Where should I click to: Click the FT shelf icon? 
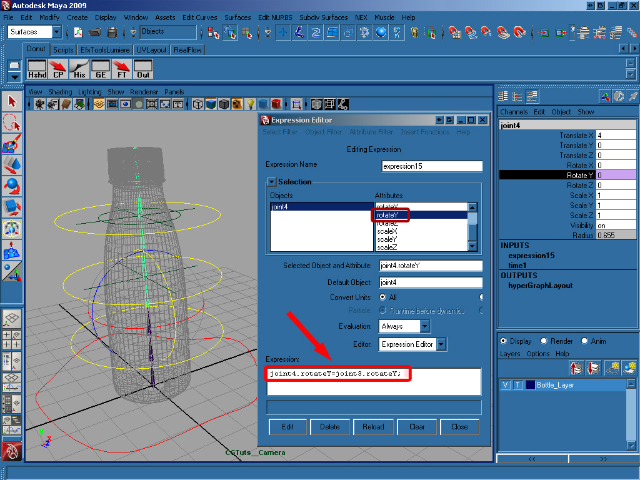pyautogui.click(x=122, y=70)
